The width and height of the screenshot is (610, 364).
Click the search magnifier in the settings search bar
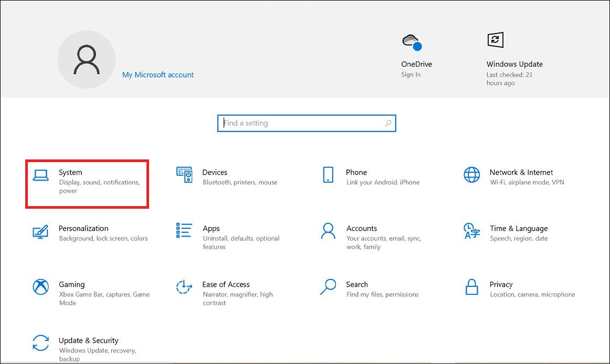387,123
